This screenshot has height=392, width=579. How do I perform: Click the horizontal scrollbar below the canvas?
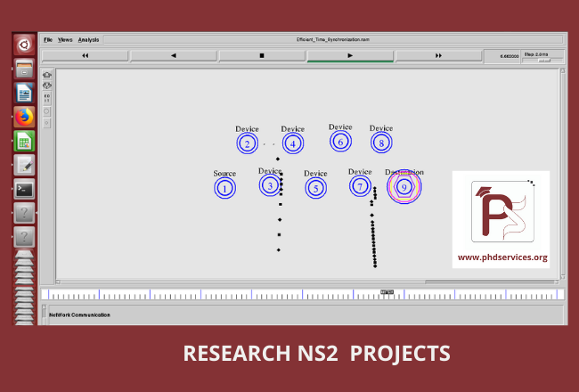tap(306, 282)
